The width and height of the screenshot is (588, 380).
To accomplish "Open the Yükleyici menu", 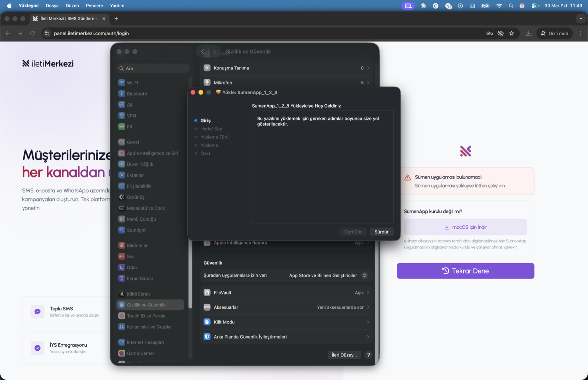I will [x=29, y=6].
